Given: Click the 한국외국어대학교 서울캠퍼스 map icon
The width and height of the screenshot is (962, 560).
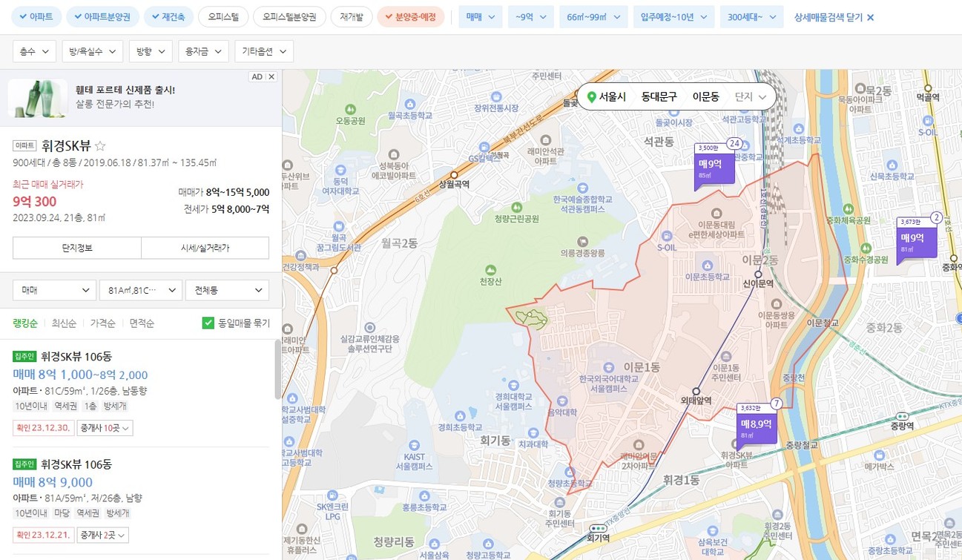Looking at the screenshot, I should point(608,367).
